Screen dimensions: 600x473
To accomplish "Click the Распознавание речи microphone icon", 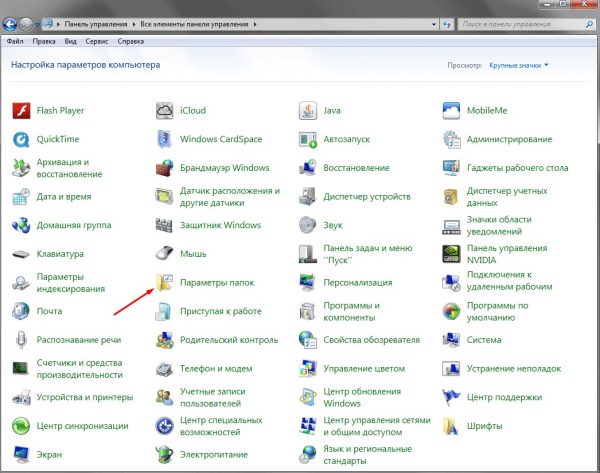I will [x=21, y=340].
